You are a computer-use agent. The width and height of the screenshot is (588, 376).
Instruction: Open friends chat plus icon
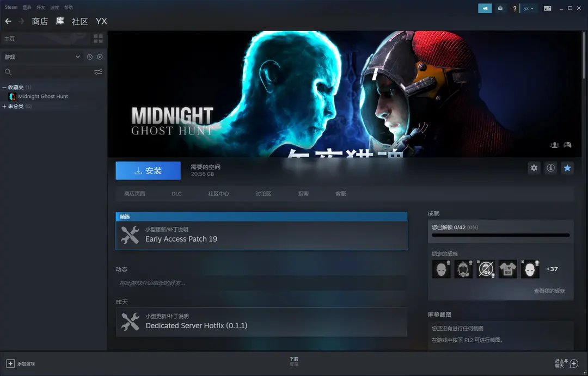tap(574, 363)
